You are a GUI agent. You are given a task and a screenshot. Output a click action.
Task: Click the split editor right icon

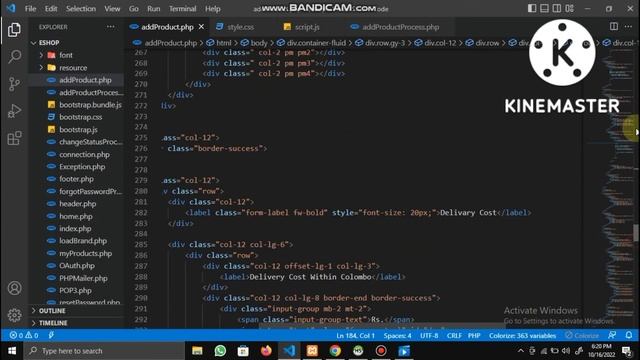613,27
